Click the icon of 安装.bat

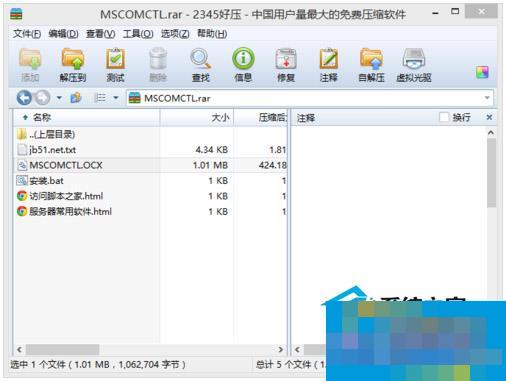22,180
